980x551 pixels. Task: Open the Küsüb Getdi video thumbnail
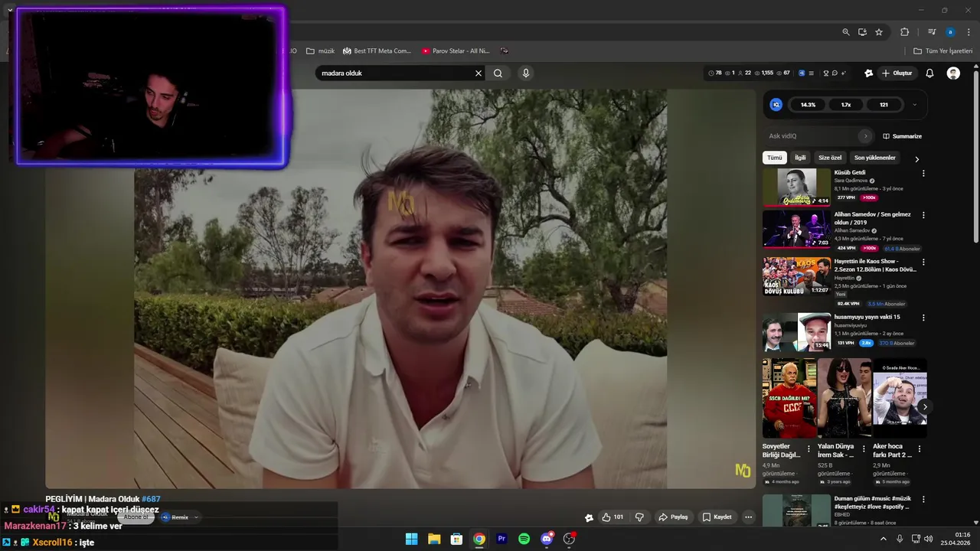[796, 187]
